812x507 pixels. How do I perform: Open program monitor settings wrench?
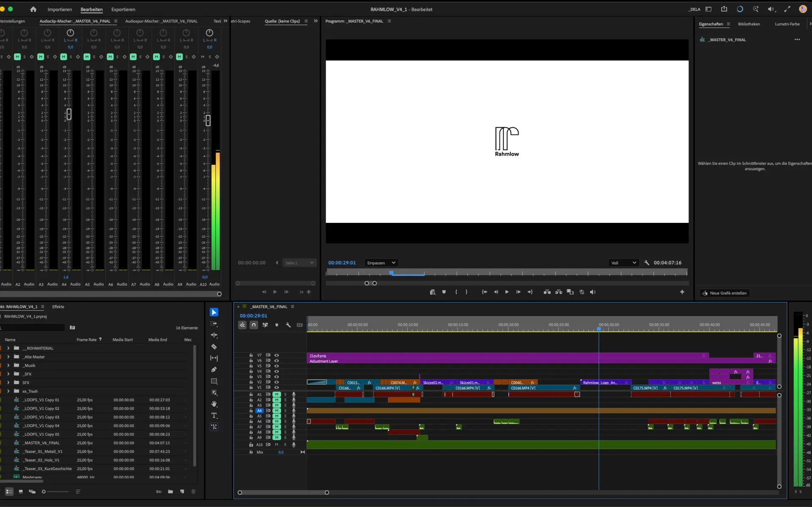point(647,263)
